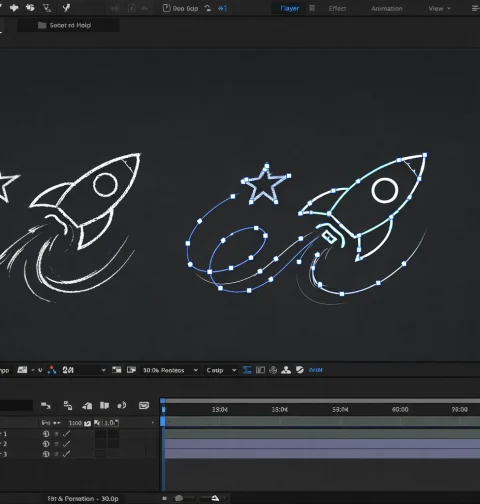480x504 pixels.
Task: Click the viewer bar's leftmost picture icon
Action: coord(22,370)
